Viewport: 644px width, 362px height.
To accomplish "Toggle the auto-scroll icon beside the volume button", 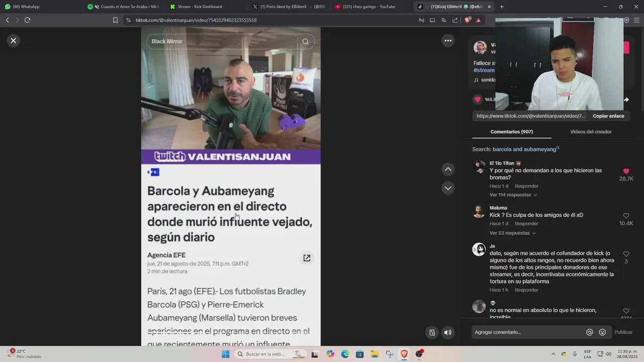I will [432, 332].
